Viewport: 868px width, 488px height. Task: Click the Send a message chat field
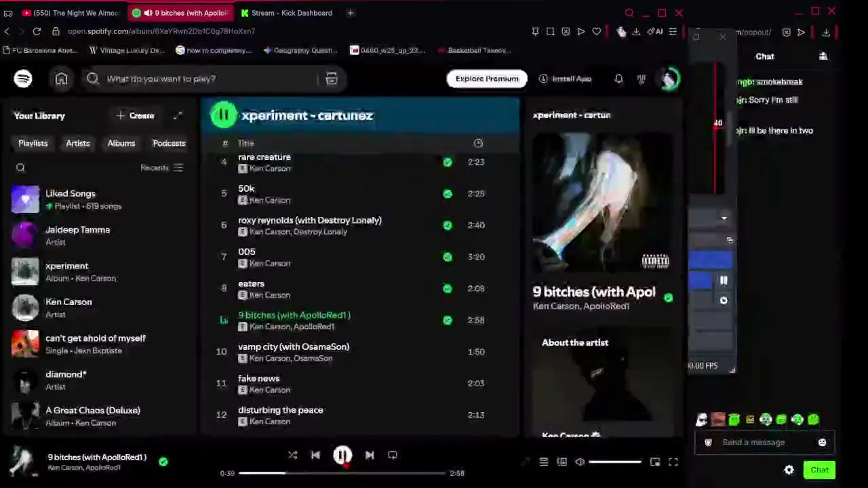[764, 443]
